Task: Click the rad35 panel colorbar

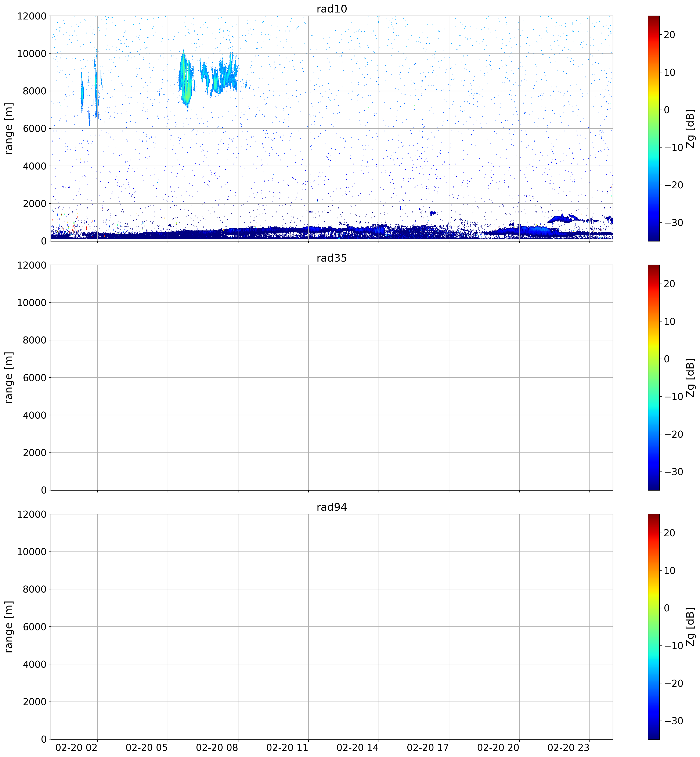Action: (x=653, y=377)
